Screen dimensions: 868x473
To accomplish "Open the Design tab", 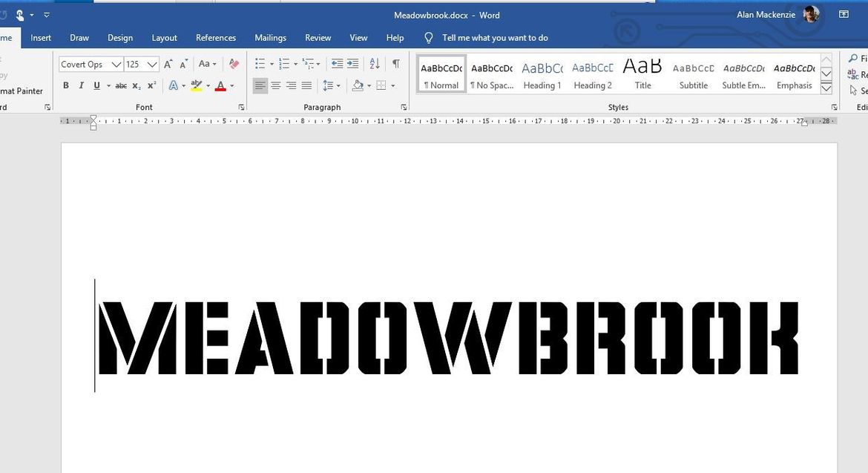I will tap(120, 38).
